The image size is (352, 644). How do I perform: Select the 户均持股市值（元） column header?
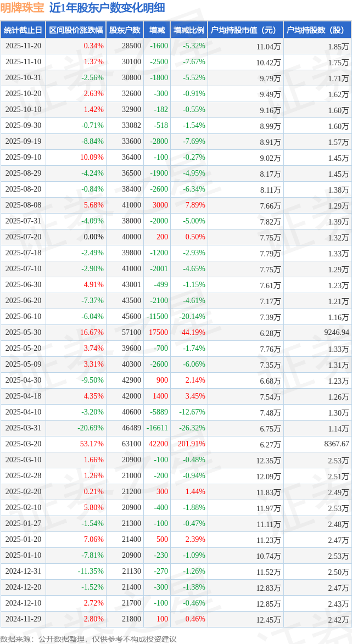pyautogui.click(x=245, y=30)
